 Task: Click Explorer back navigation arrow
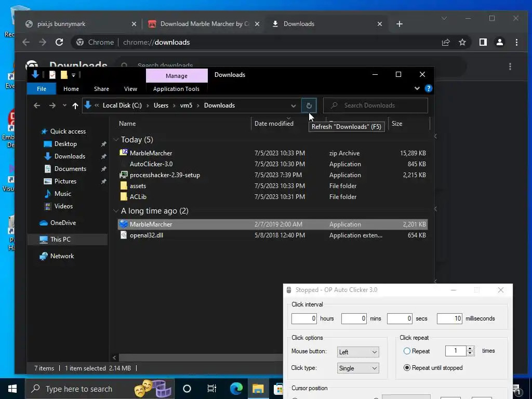(37, 105)
